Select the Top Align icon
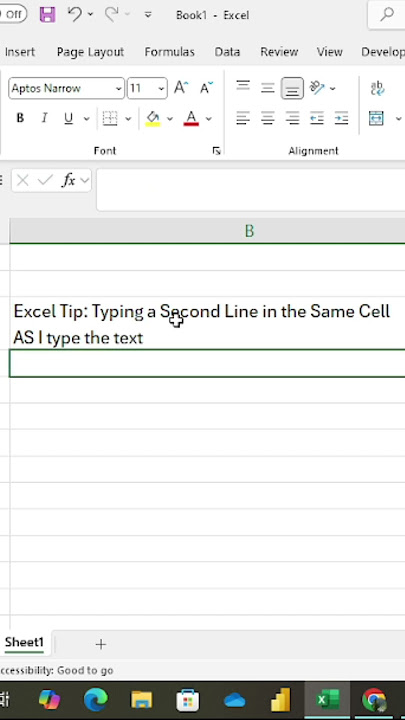This screenshot has width=405, height=720. pos(243,87)
